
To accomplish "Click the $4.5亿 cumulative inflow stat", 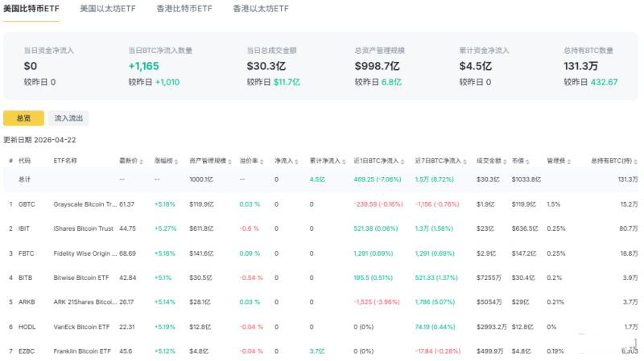I will 475,66.
